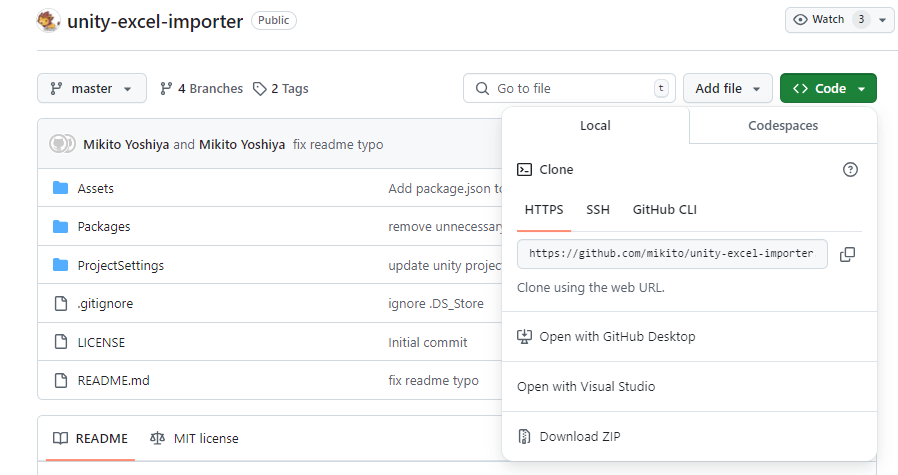Viewport: 898px width, 475px height.
Task: Click Open with Visual Studio
Action: pos(689,386)
